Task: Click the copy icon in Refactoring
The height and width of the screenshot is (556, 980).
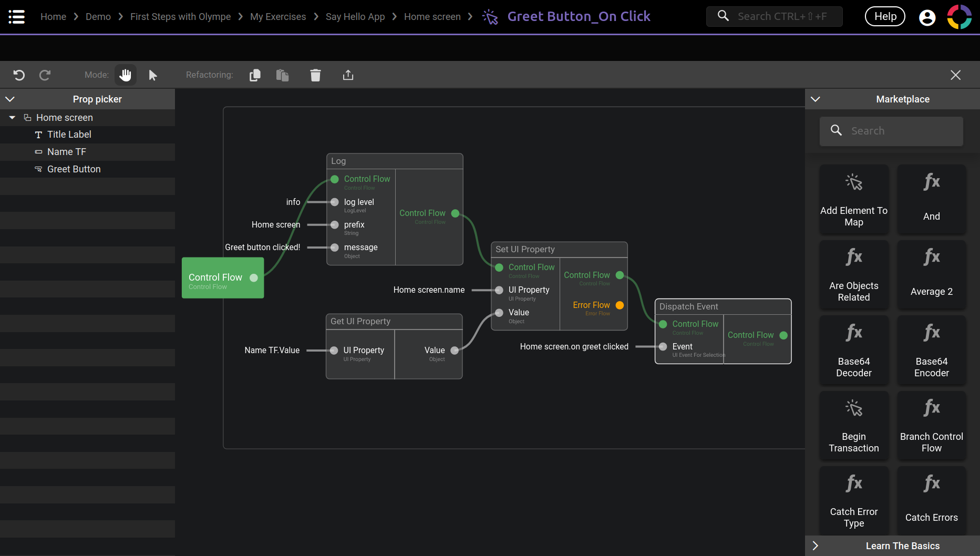Action: tap(255, 75)
